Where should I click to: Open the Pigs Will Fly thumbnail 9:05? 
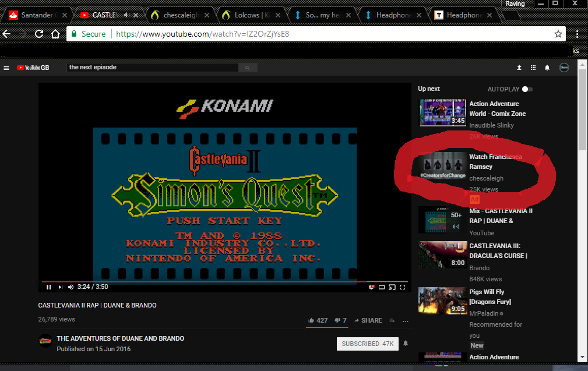click(442, 300)
